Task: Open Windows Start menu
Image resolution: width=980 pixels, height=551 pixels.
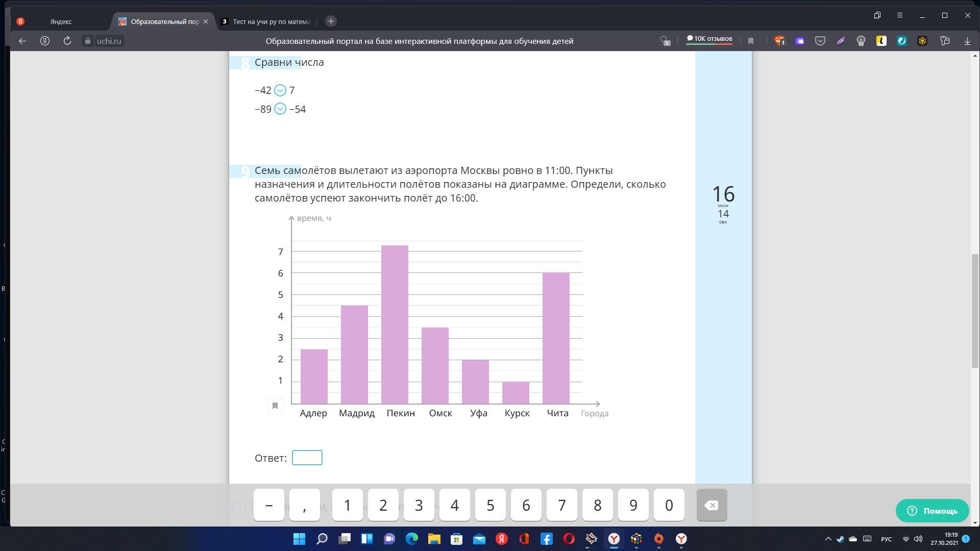Action: tap(300, 539)
